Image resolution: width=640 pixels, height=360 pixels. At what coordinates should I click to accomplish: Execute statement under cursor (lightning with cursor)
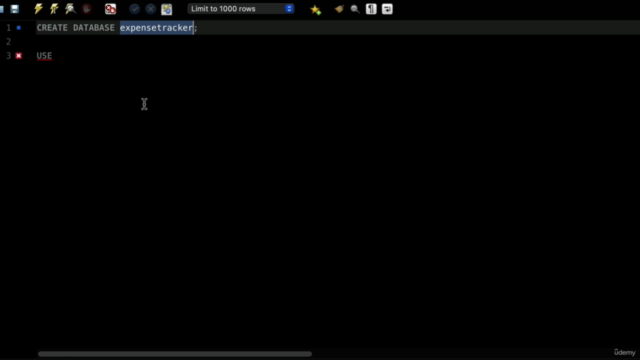54,9
